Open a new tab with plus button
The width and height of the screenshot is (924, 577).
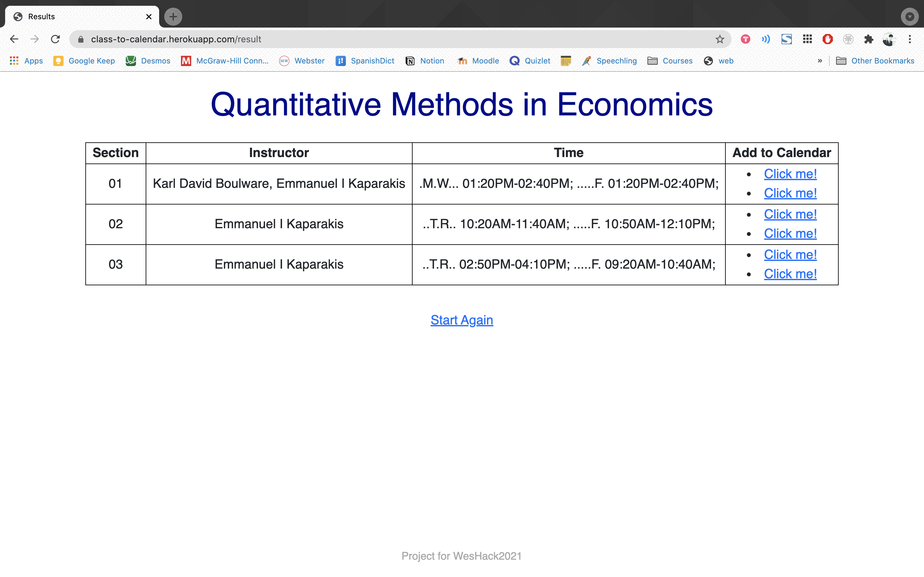pyautogui.click(x=173, y=17)
